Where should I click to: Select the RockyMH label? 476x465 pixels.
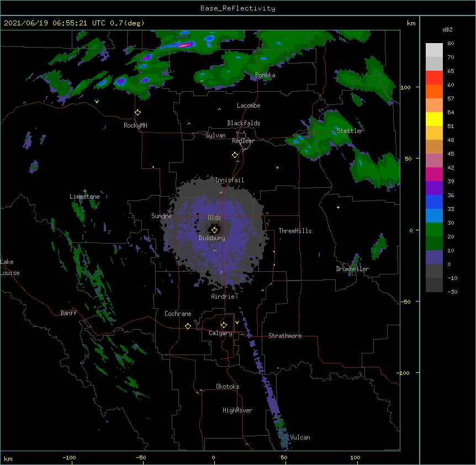click(135, 125)
